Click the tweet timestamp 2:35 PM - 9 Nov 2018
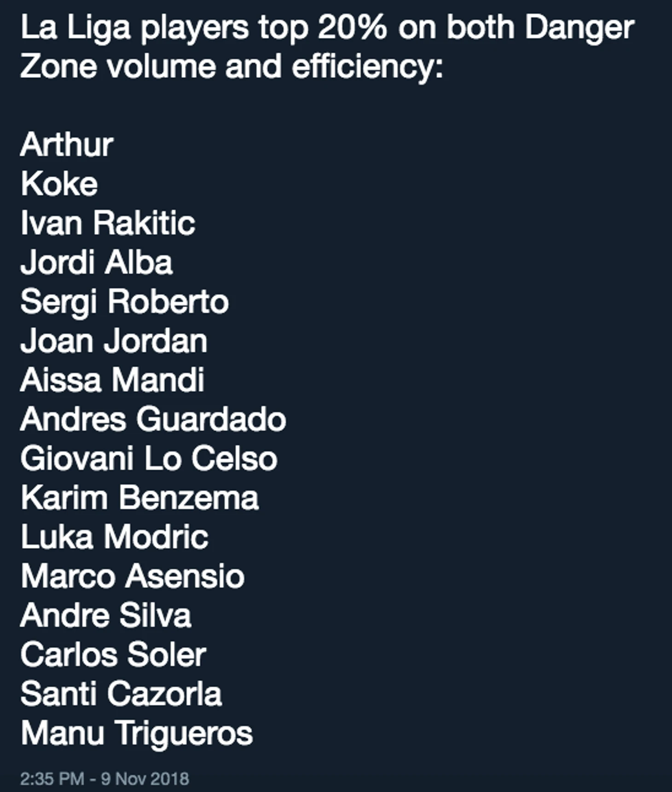Viewport: 672px width, 792px height. (x=104, y=779)
